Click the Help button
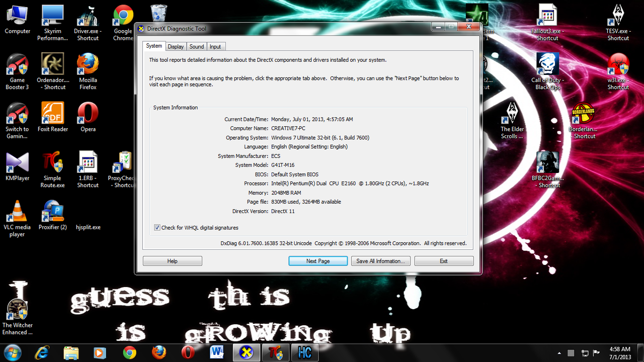This screenshot has width=644, height=362. pyautogui.click(x=173, y=261)
